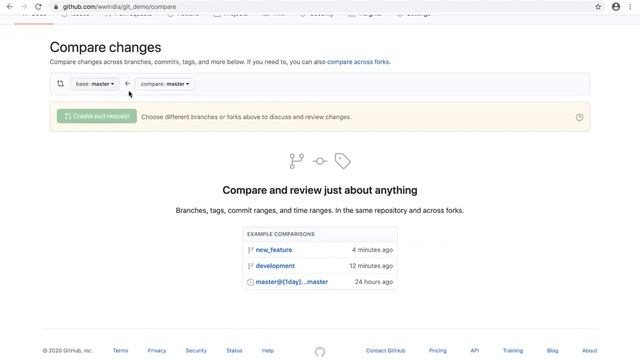Follow the compare across forks link
This screenshot has height=360, width=640.
[358, 62]
